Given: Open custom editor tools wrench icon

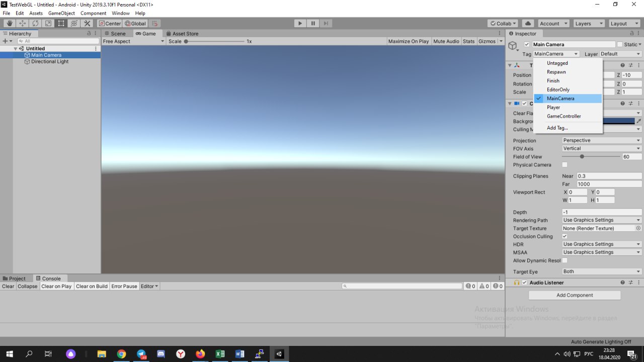Looking at the screenshot, I should click(x=87, y=23).
